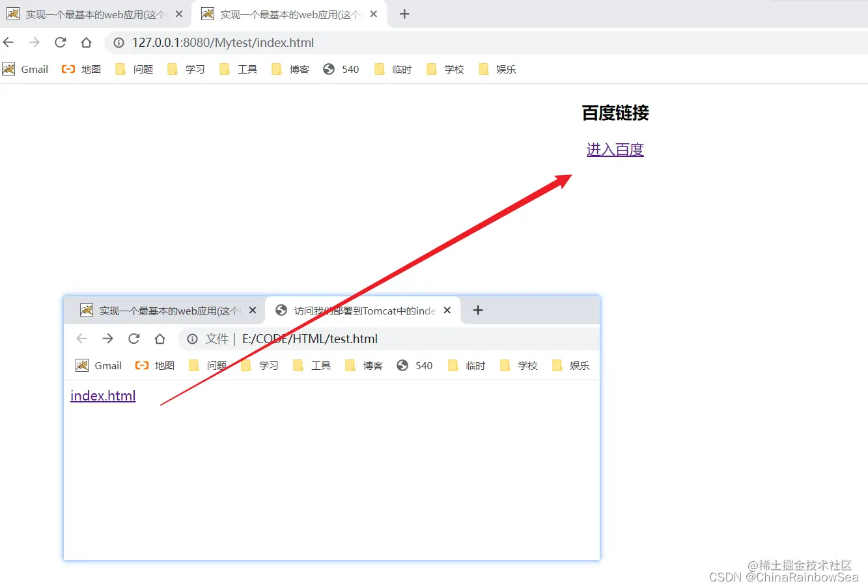
Task: Open 学习 bookmark folder in main window
Action: (186, 69)
